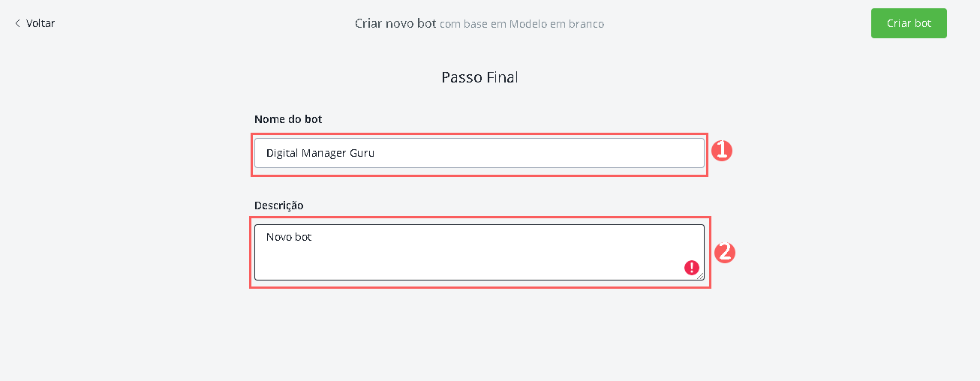Click the Voltar link text
Image resolution: width=980 pixels, height=381 pixels.
(x=41, y=23)
